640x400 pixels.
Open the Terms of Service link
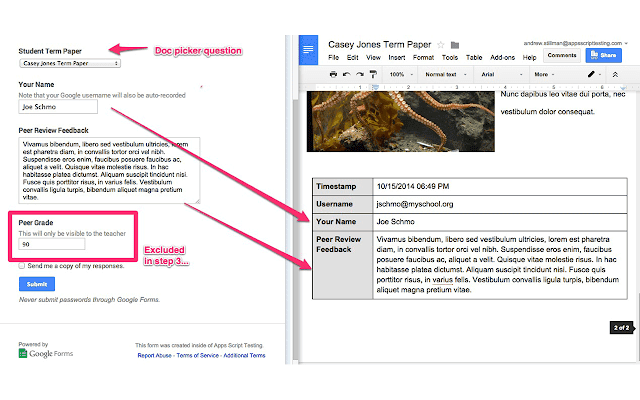(x=198, y=356)
